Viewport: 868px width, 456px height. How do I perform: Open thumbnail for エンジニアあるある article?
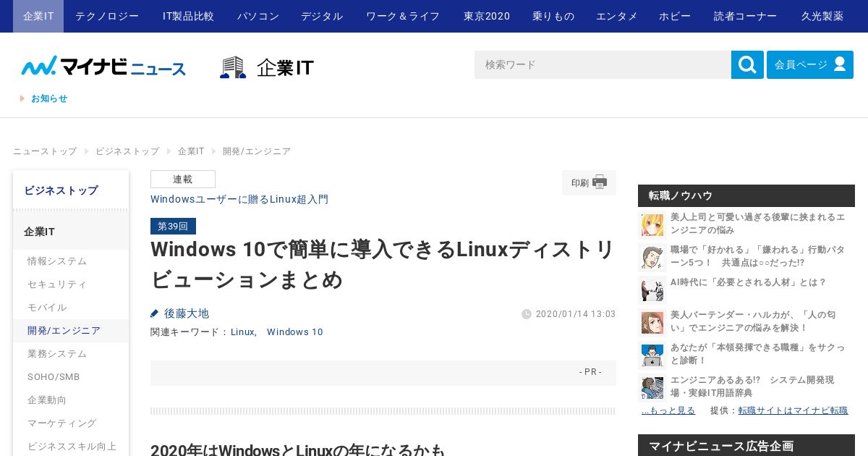(x=652, y=387)
